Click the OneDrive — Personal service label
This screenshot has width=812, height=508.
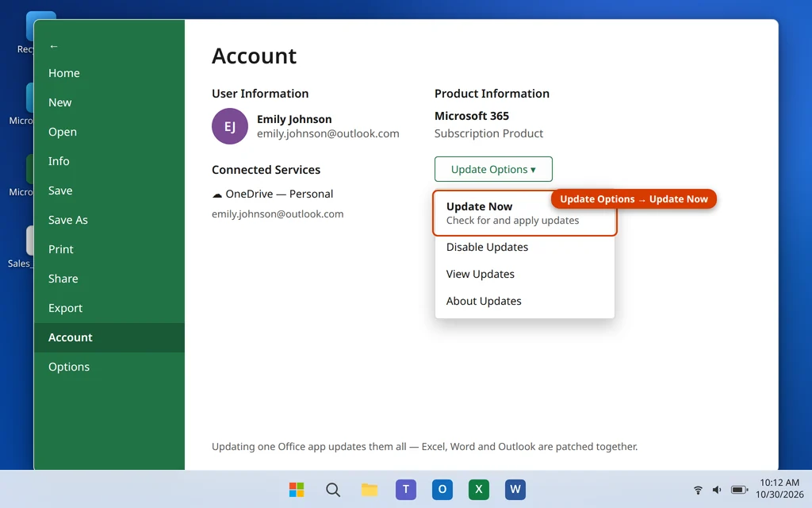coord(279,194)
